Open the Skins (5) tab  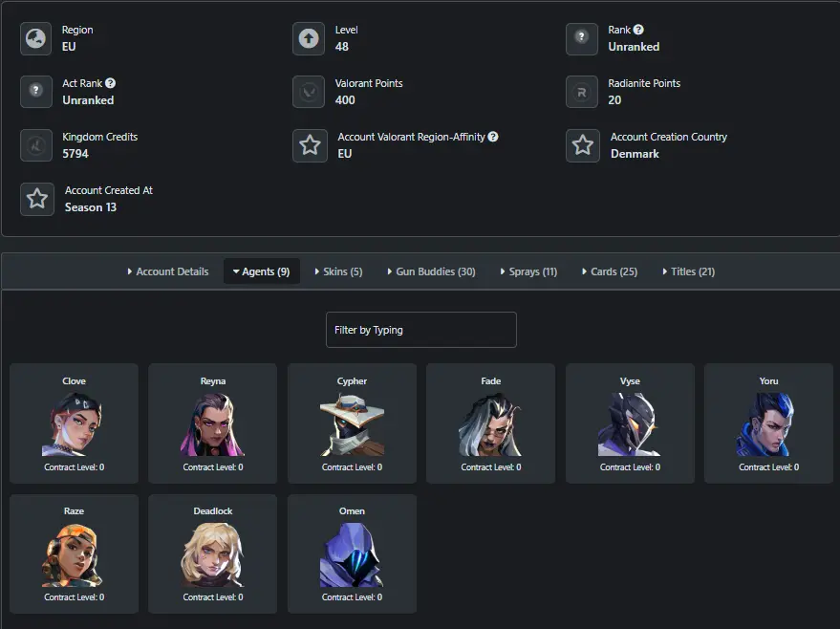[338, 271]
